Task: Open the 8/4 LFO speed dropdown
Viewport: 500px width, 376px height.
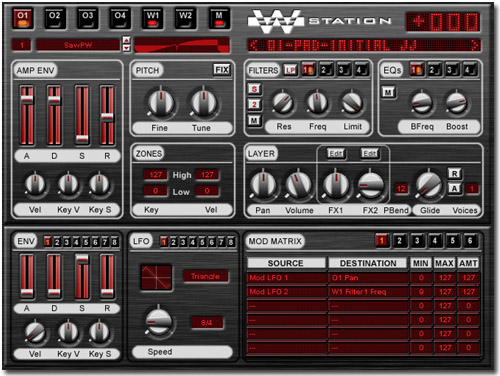Action: point(207,323)
